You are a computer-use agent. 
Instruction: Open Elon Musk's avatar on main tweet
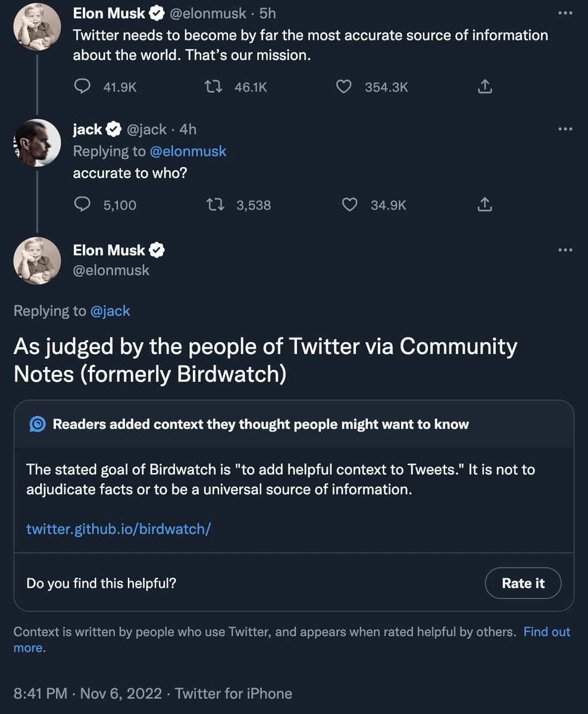[x=37, y=261]
